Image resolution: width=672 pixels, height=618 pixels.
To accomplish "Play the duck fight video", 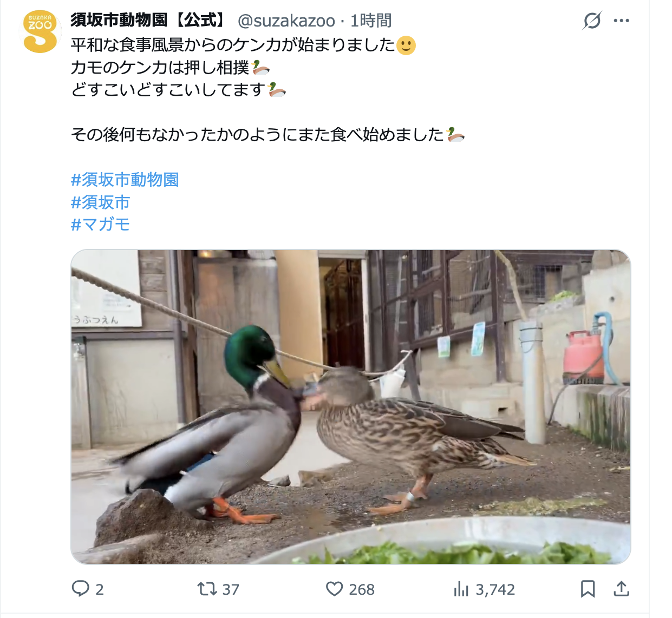I will pyautogui.click(x=351, y=407).
